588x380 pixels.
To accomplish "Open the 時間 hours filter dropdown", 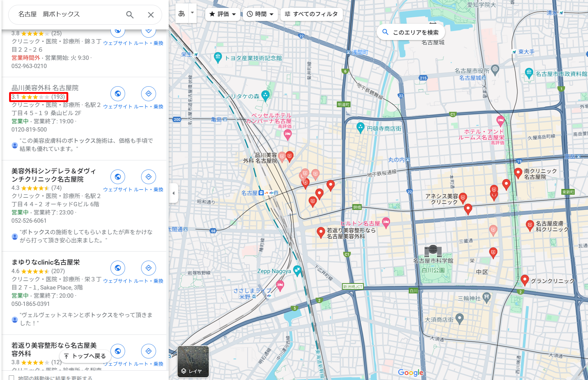I will [x=260, y=14].
